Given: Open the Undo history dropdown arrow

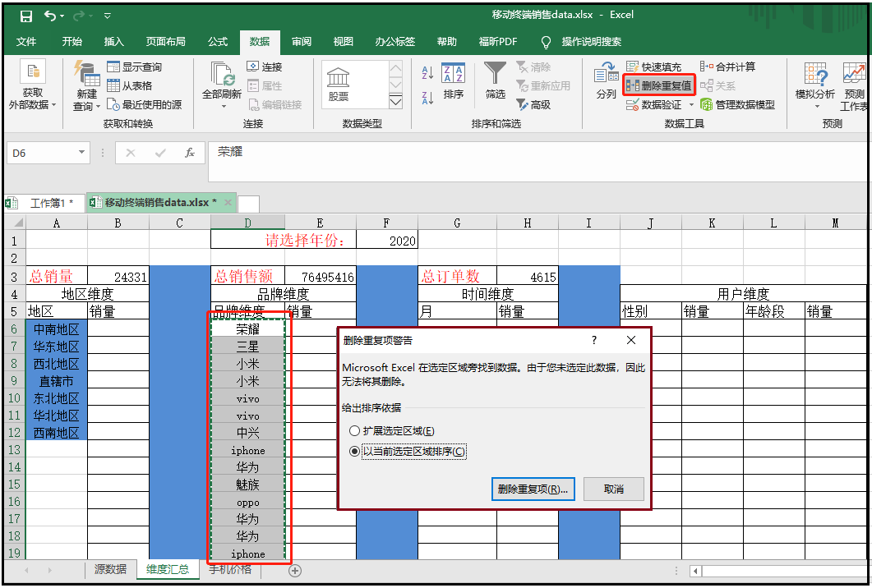Looking at the screenshot, I should (62, 16).
